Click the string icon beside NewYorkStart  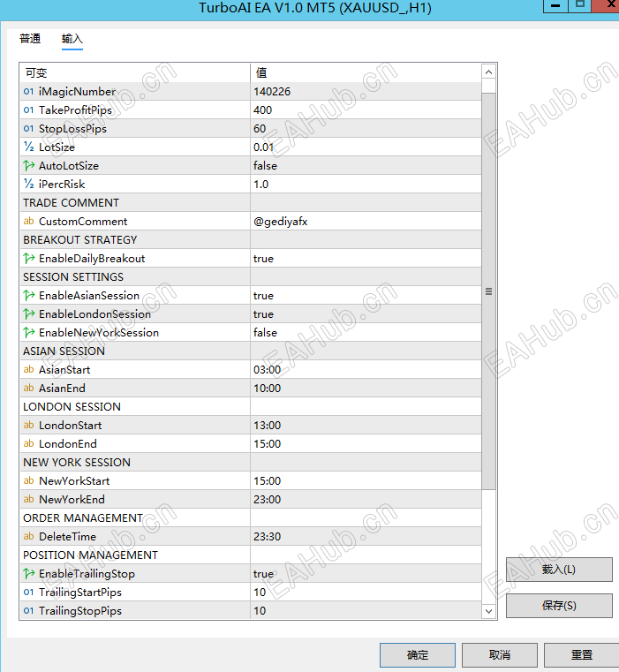pos(28,481)
